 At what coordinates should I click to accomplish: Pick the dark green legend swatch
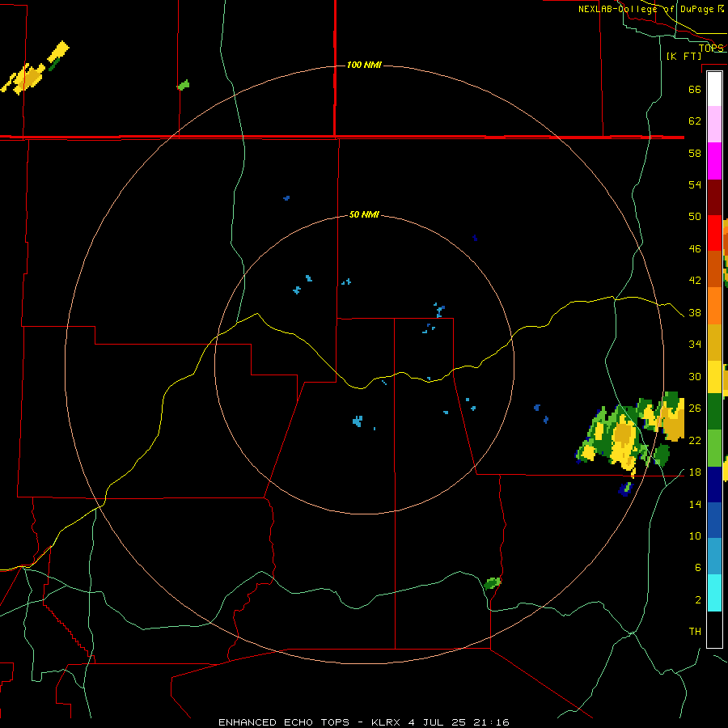click(714, 412)
